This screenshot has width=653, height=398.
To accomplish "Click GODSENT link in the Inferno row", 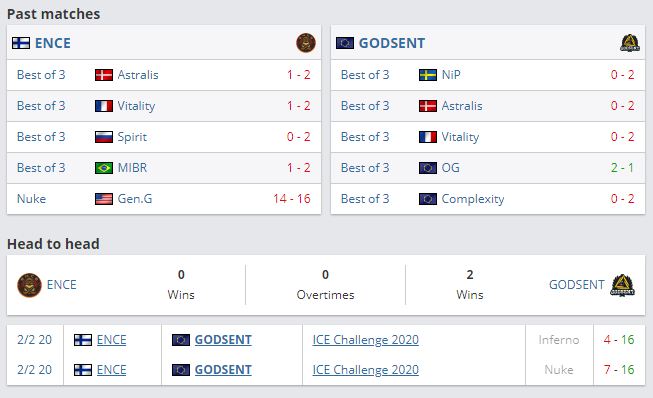I will [x=223, y=340].
